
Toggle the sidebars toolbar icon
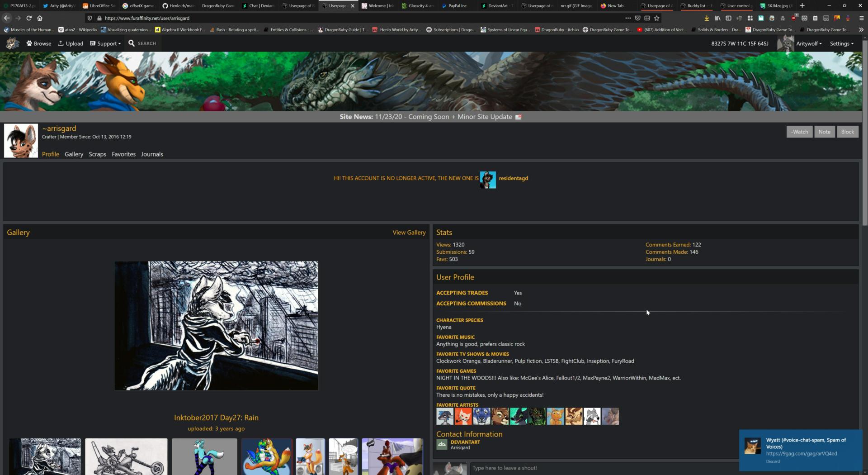click(728, 18)
